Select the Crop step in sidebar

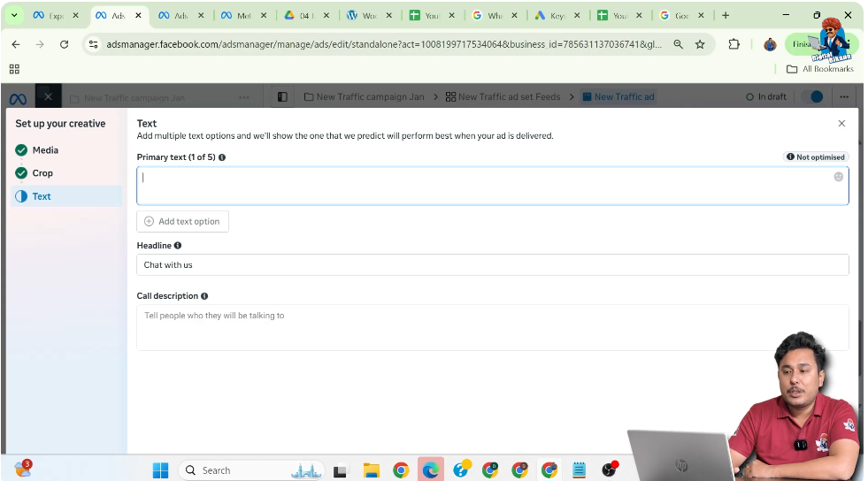(42, 173)
